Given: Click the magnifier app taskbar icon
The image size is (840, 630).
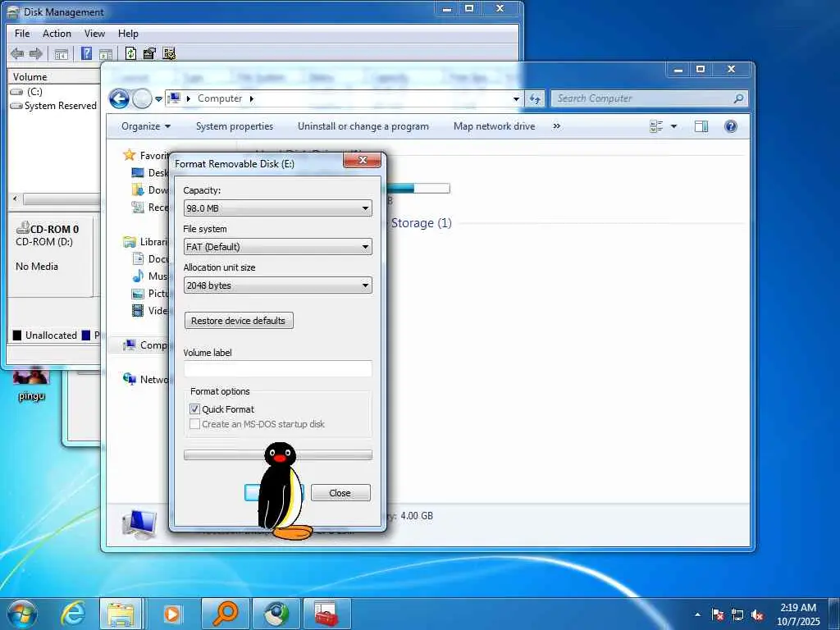Looking at the screenshot, I should [x=225, y=614].
